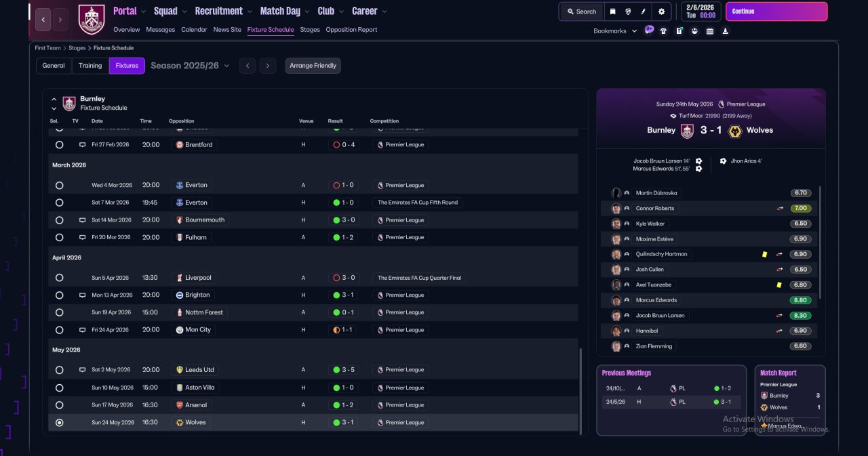Open the settings gear icon
The height and width of the screenshot is (456, 868).
point(661,12)
